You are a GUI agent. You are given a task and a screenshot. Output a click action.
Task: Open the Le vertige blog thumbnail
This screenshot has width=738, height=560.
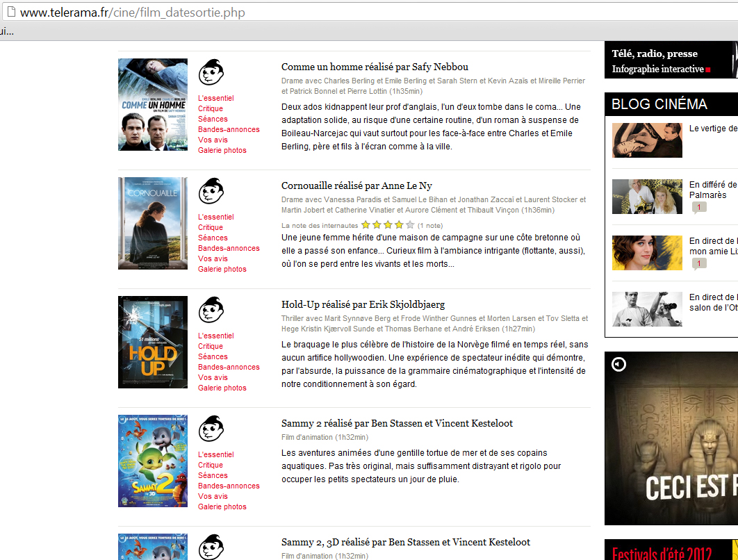pyautogui.click(x=647, y=140)
